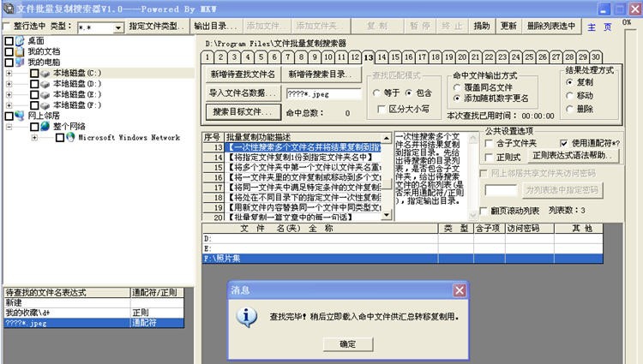Image resolution: width=643 pixels, height=364 pixels.
Task: Open the 类型 file type dropdown
Action: [x=118, y=27]
